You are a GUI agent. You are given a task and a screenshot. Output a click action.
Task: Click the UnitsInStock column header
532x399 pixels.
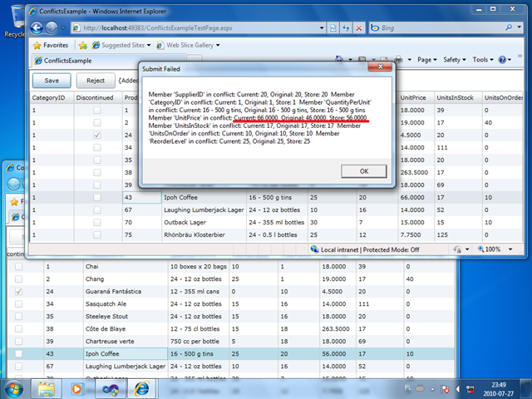pyautogui.click(x=458, y=98)
